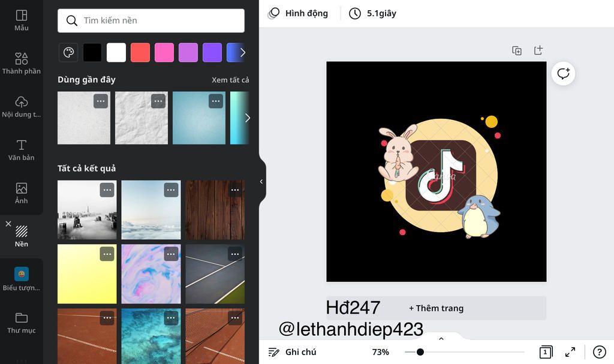Select the clay court with net background
Screen dimensions: 614x364
click(x=215, y=336)
